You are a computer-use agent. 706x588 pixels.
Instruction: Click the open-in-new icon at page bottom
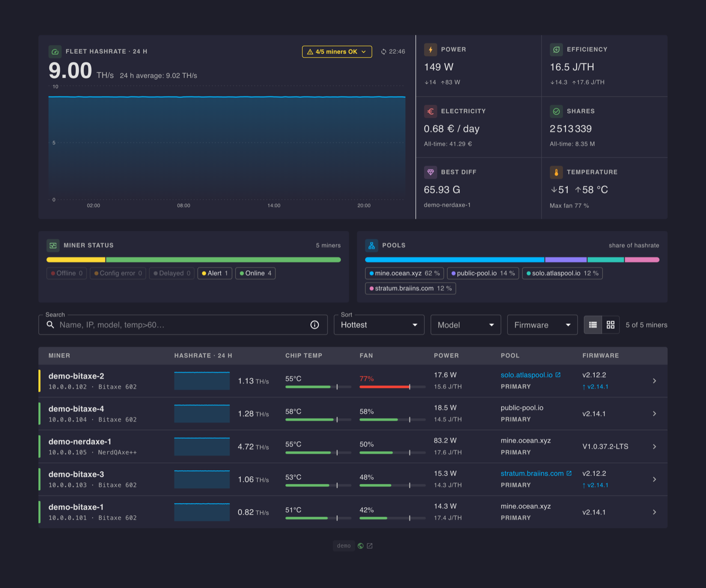370,546
